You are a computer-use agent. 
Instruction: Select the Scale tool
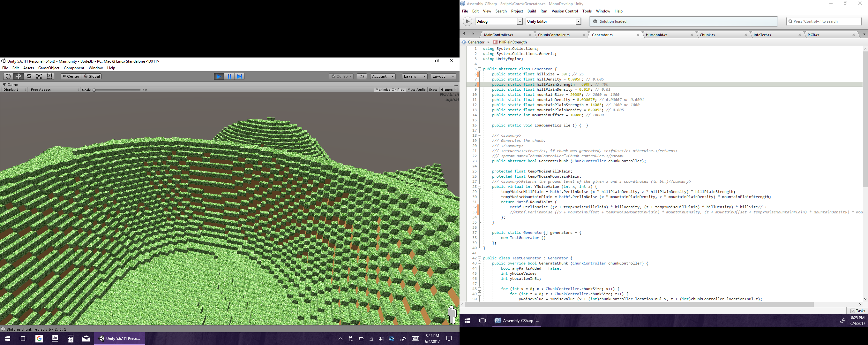[x=39, y=76]
